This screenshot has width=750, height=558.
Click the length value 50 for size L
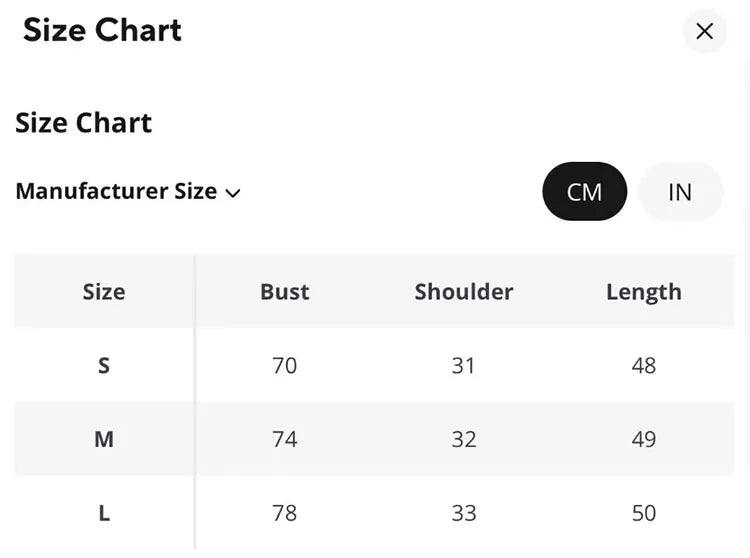click(644, 513)
